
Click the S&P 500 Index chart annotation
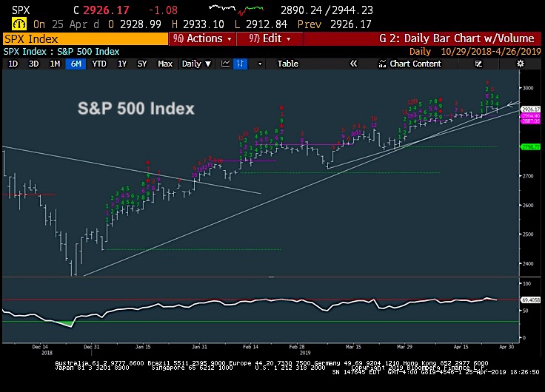[136, 108]
